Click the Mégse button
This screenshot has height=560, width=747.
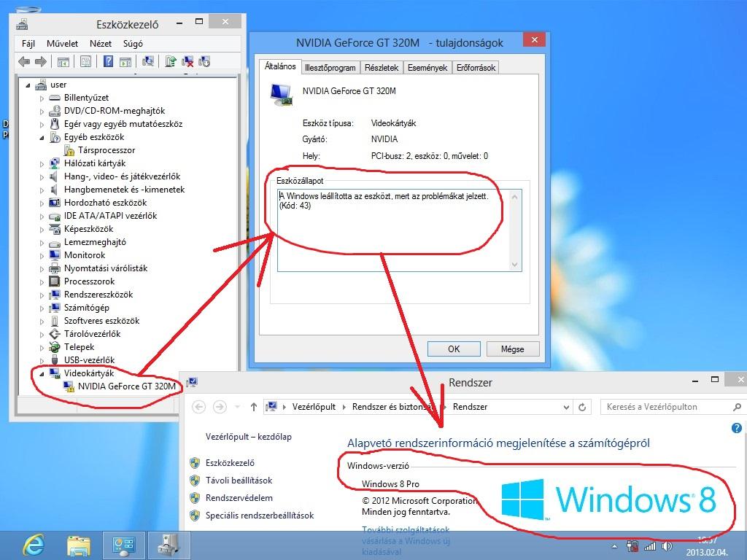pyautogui.click(x=513, y=349)
